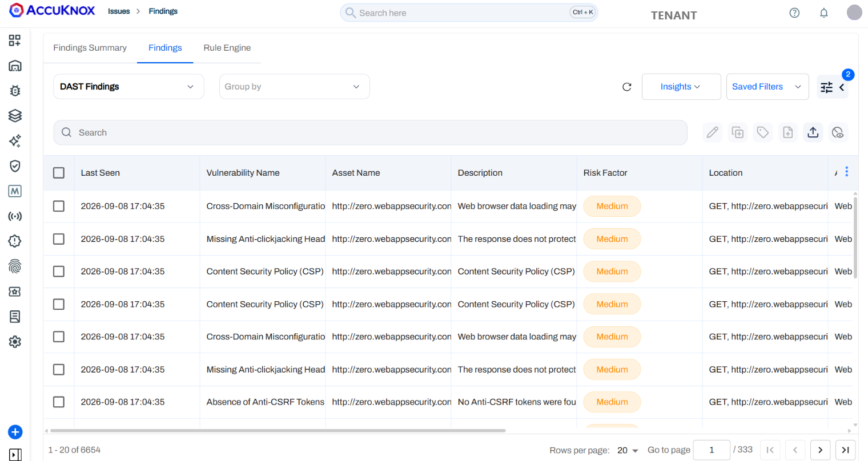Open the M monitors icon in the sidebar
868x461 pixels.
[15, 191]
